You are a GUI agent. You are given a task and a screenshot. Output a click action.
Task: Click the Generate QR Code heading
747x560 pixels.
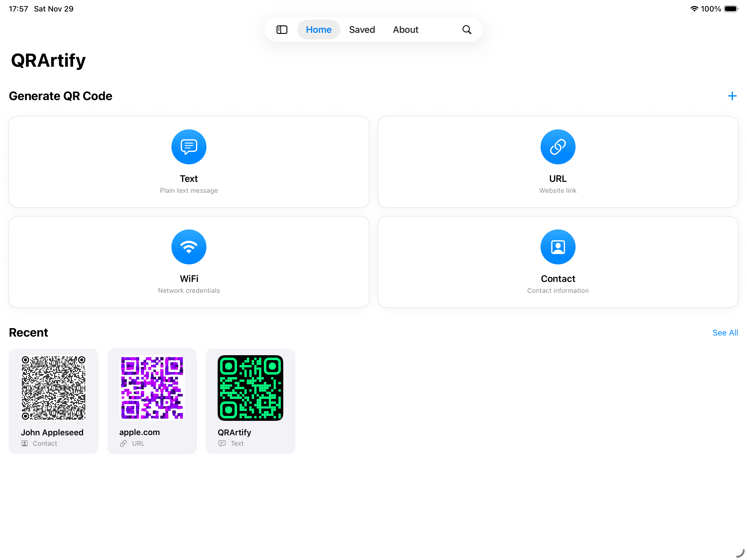point(60,96)
